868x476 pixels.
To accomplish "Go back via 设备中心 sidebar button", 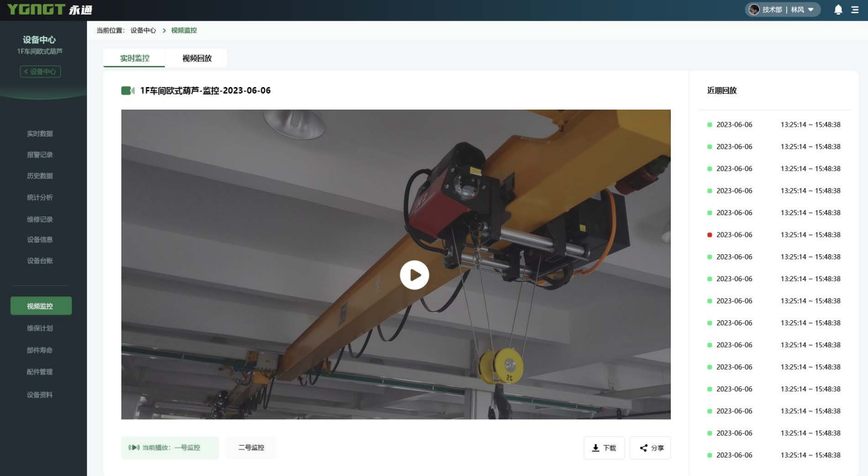I will pyautogui.click(x=40, y=71).
